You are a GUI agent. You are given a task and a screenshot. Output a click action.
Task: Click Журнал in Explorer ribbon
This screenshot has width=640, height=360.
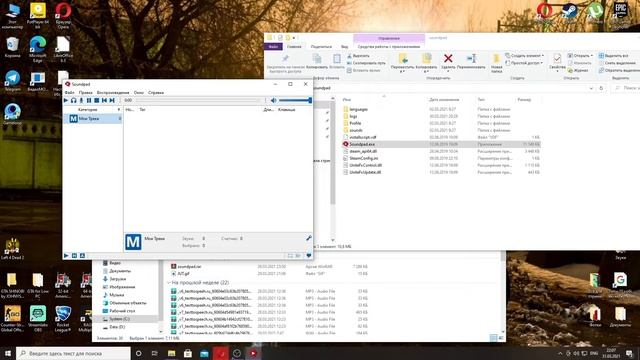[578, 70]
